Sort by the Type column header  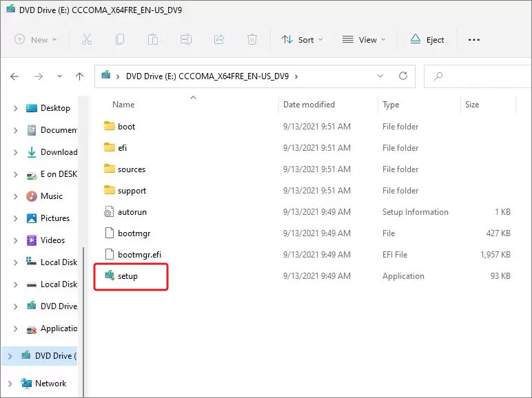pyautogui.click(x=391, y=105)
